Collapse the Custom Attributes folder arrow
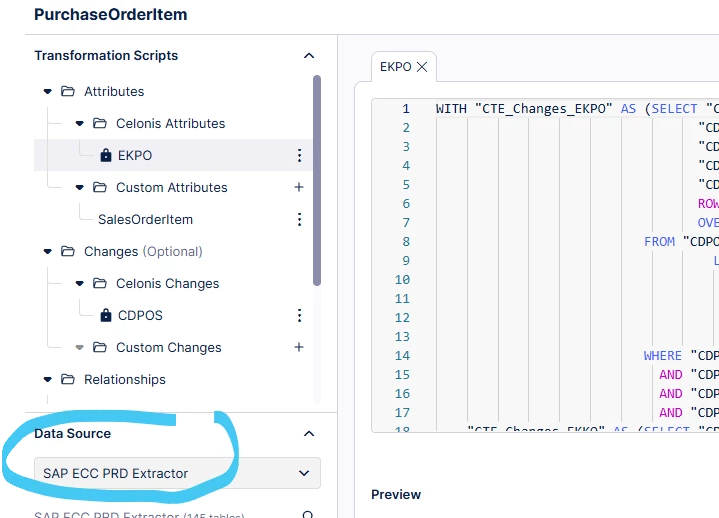 [x=80, y=187]
